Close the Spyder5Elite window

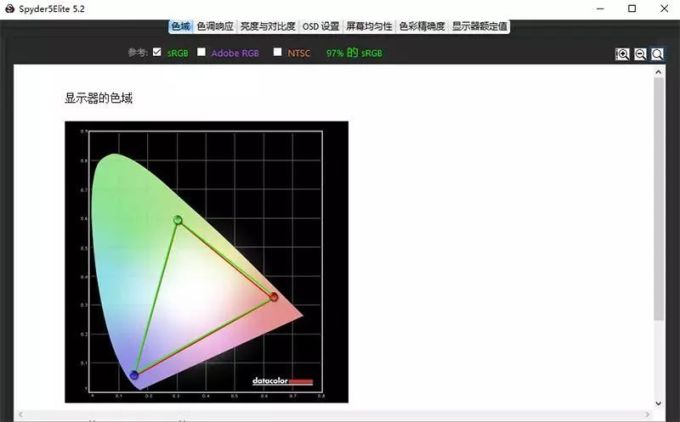pos(664,9)
